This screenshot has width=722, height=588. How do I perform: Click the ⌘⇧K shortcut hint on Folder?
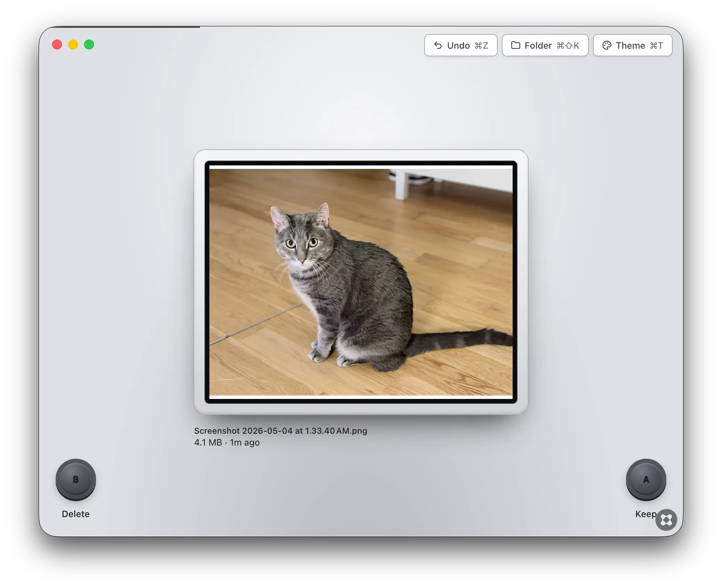[x=568, y=46]
